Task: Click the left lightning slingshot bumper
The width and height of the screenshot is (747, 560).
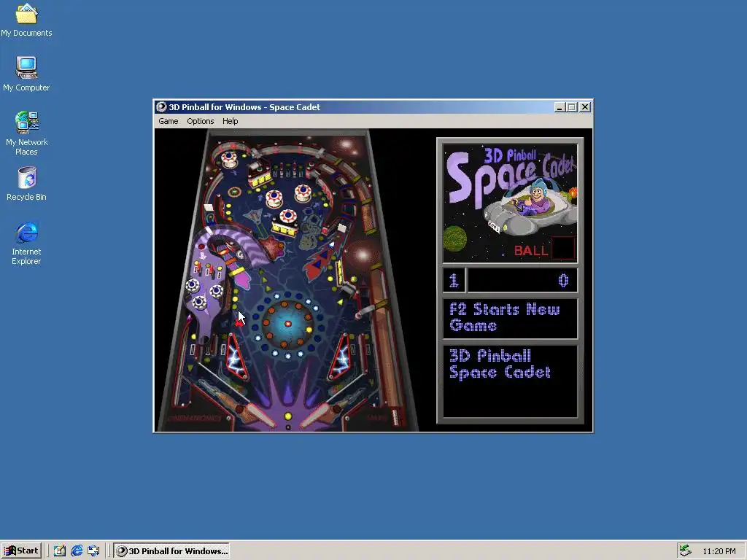Action: coord(236,357)
